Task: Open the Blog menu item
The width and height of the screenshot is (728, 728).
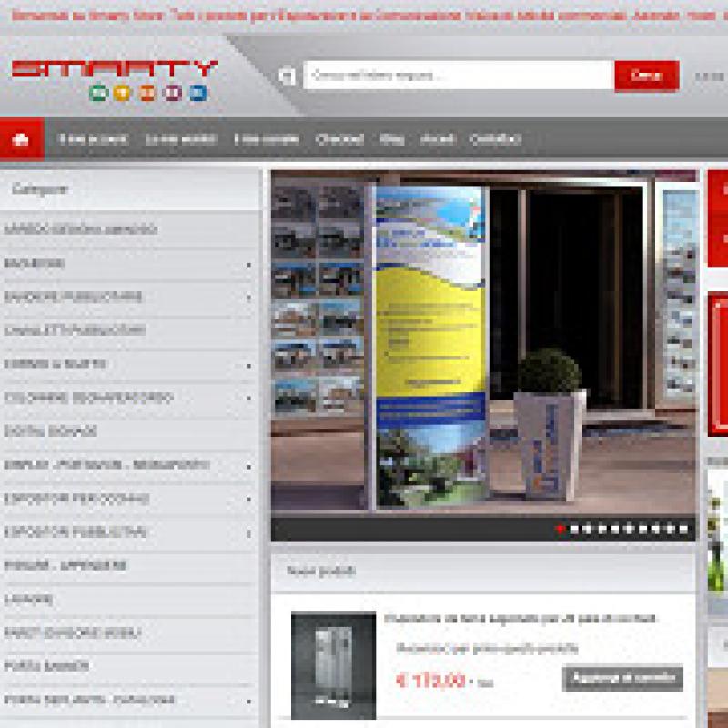Action: coord(392,139)
